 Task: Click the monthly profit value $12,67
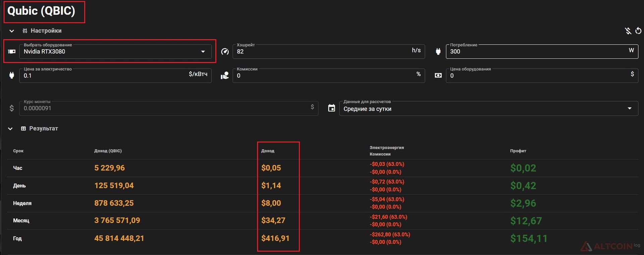point(526,221)
